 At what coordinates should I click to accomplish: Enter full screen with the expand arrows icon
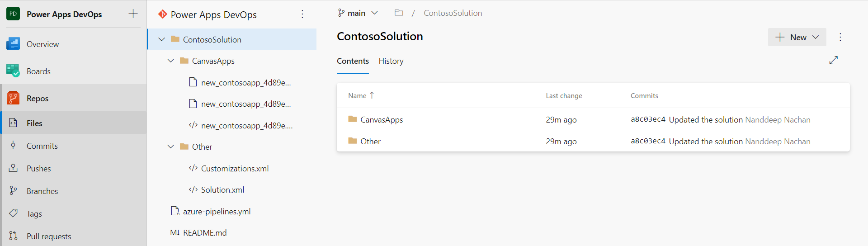click(x=834, y=60)
